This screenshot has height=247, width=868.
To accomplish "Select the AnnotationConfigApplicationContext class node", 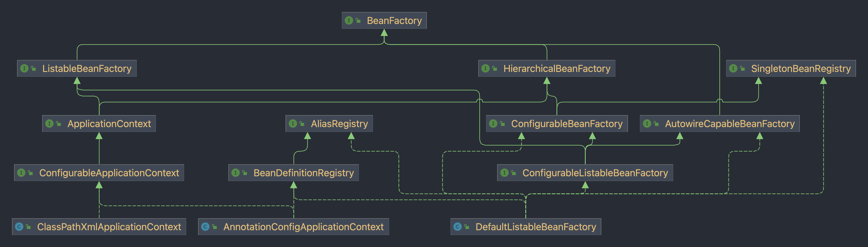I will click(294, 227).
